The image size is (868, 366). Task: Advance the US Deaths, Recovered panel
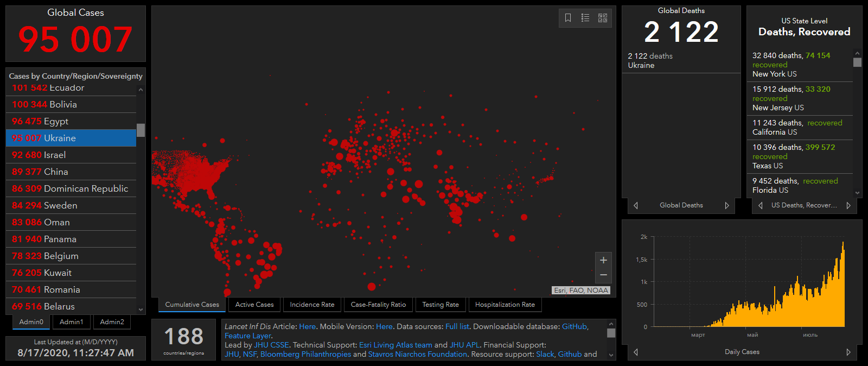848,205
